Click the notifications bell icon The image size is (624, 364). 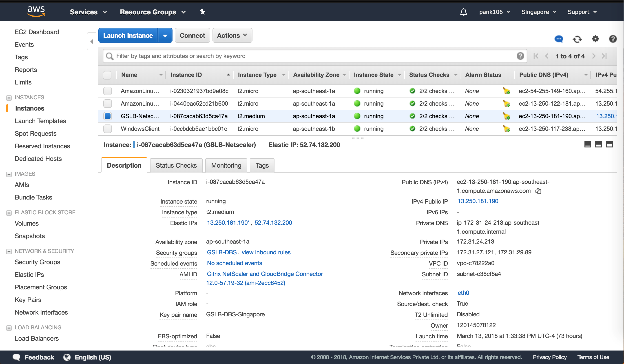(463, 12)
